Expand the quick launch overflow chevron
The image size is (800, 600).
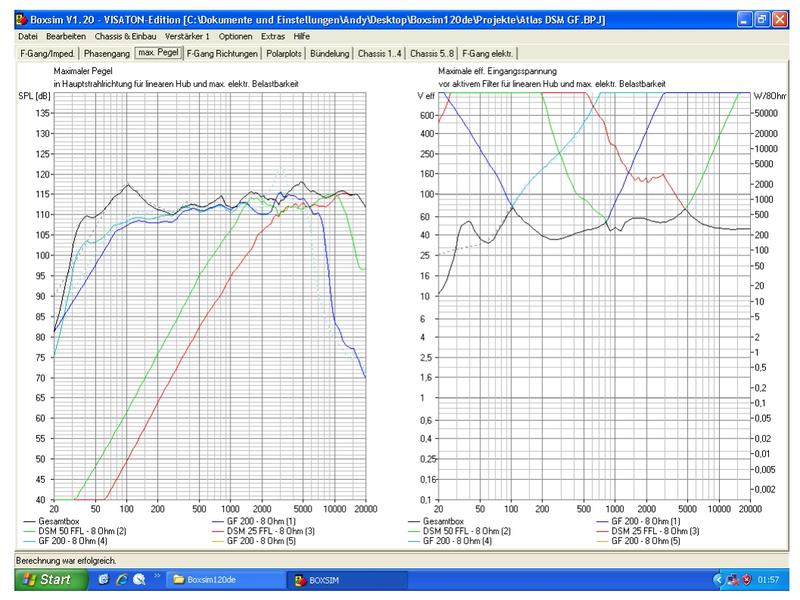click(157, 577)
